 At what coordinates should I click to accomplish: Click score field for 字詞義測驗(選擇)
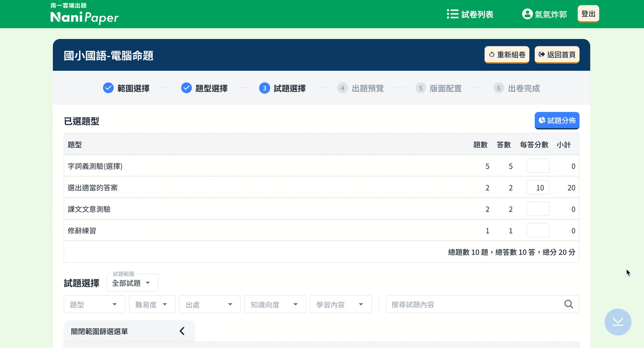(x=538, y=166)
